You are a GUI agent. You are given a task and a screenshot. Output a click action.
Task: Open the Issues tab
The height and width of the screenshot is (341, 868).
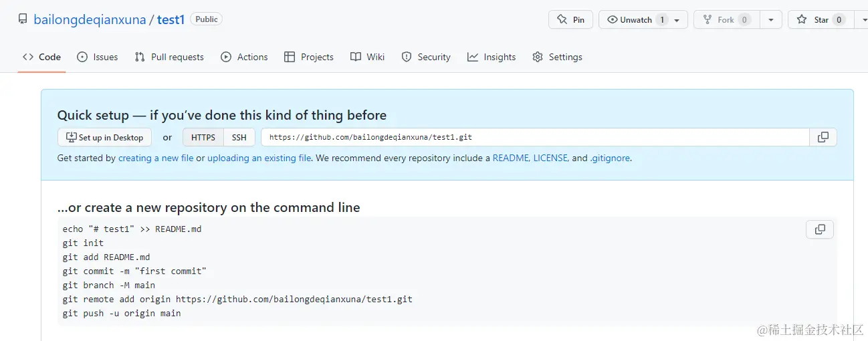[98, 57]
